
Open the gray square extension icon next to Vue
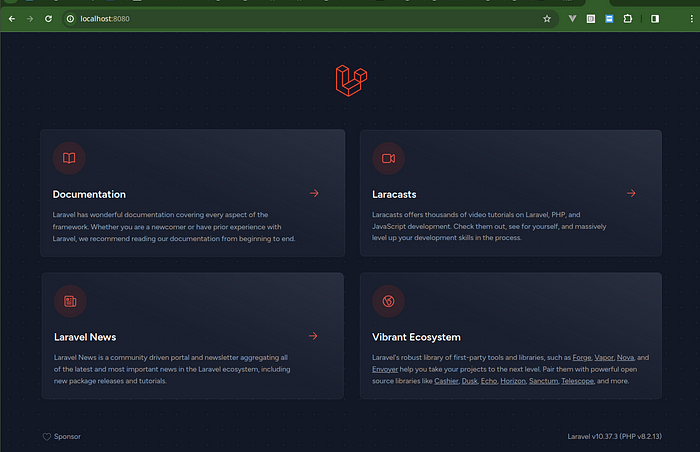point(591,19)
